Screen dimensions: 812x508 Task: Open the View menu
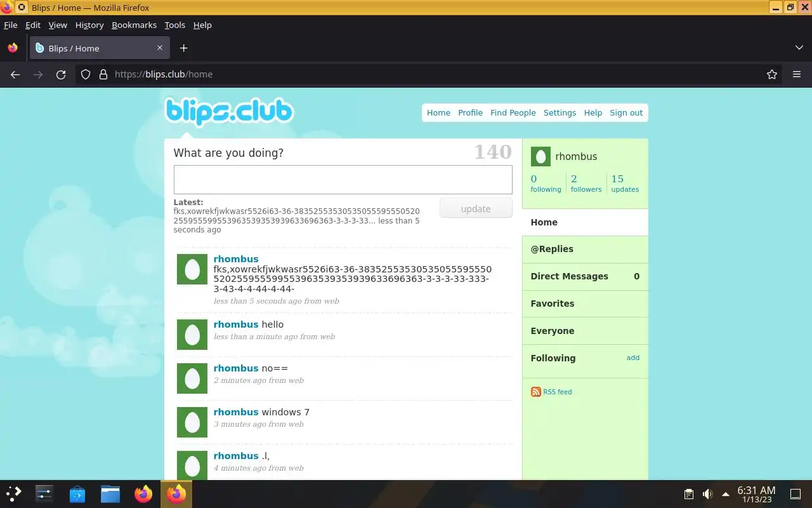58,25
